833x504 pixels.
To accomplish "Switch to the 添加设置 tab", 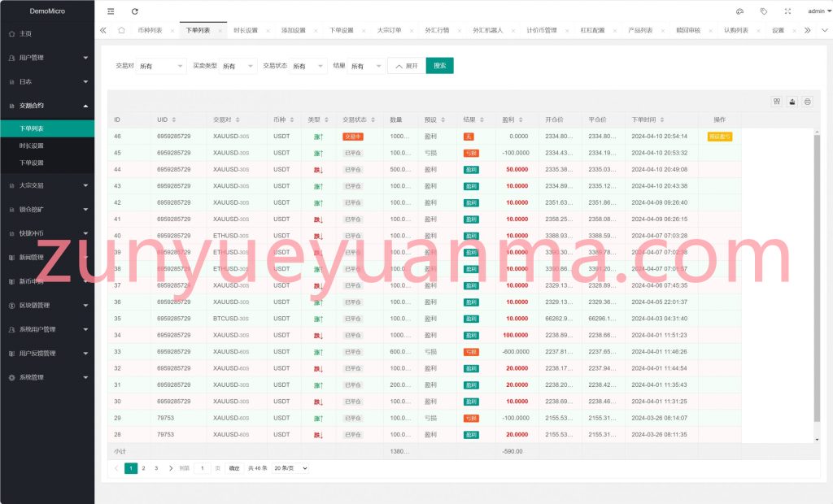I will (293, 30).
